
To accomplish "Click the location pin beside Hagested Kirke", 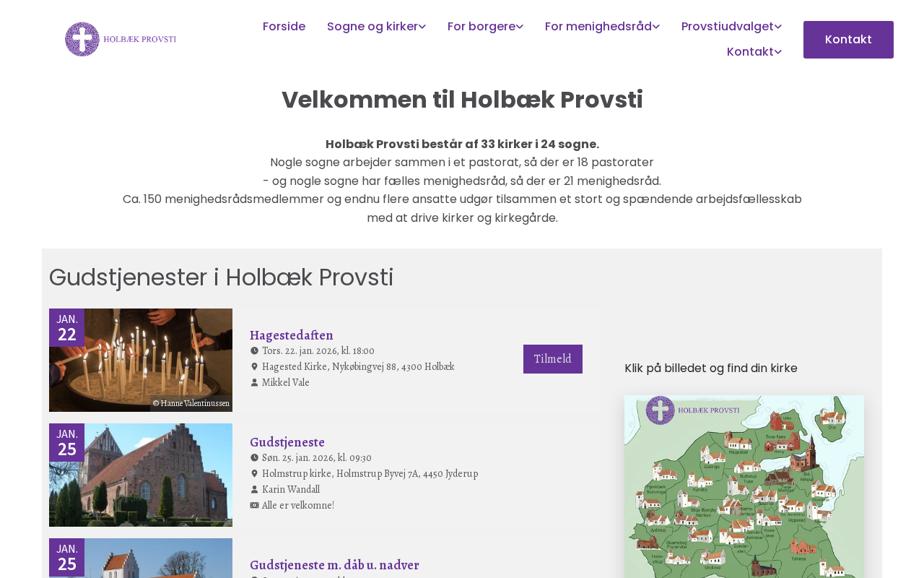I will tap(254, 367).
